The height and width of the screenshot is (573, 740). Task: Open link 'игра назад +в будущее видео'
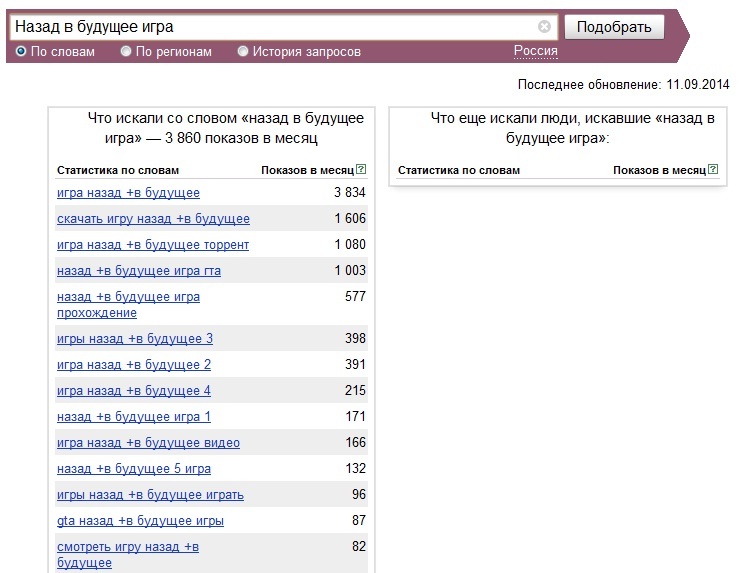[x=148, y=442]
